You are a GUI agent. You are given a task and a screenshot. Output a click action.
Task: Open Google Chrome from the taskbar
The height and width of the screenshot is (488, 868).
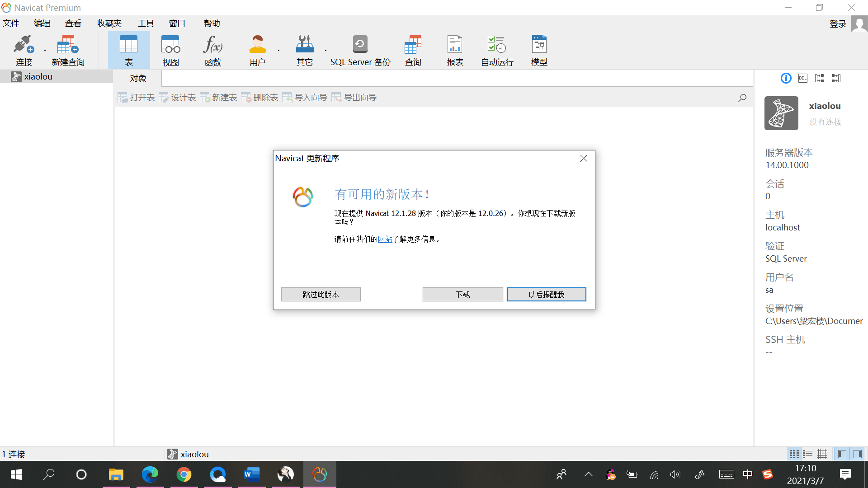click(184, 474)
